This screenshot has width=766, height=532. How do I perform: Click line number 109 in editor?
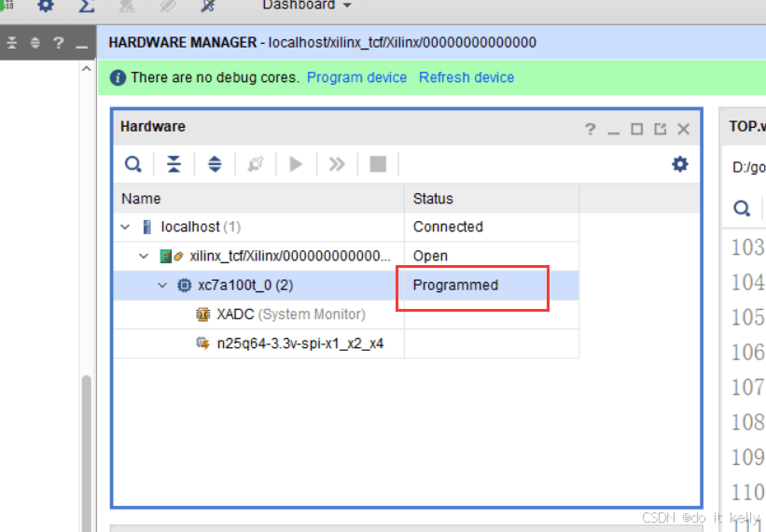coord(747,457)
